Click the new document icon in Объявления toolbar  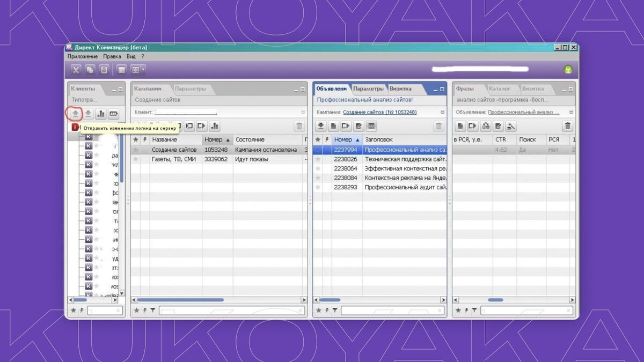coord(333,126)
